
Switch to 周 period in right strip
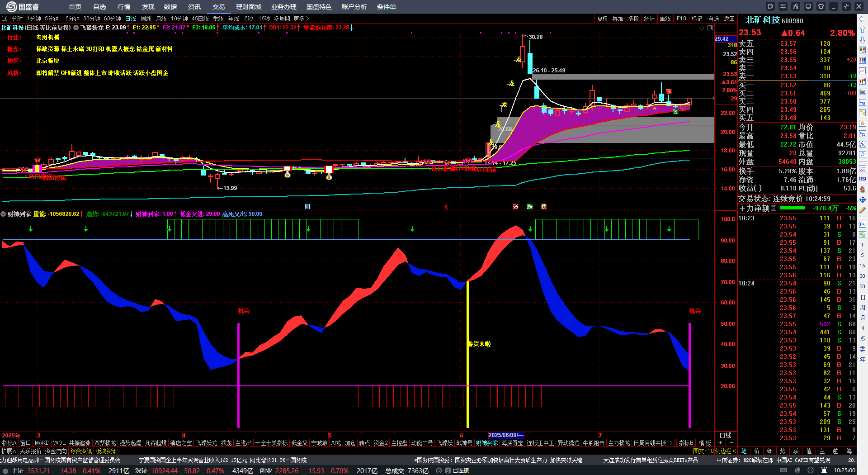coord(863,308)
